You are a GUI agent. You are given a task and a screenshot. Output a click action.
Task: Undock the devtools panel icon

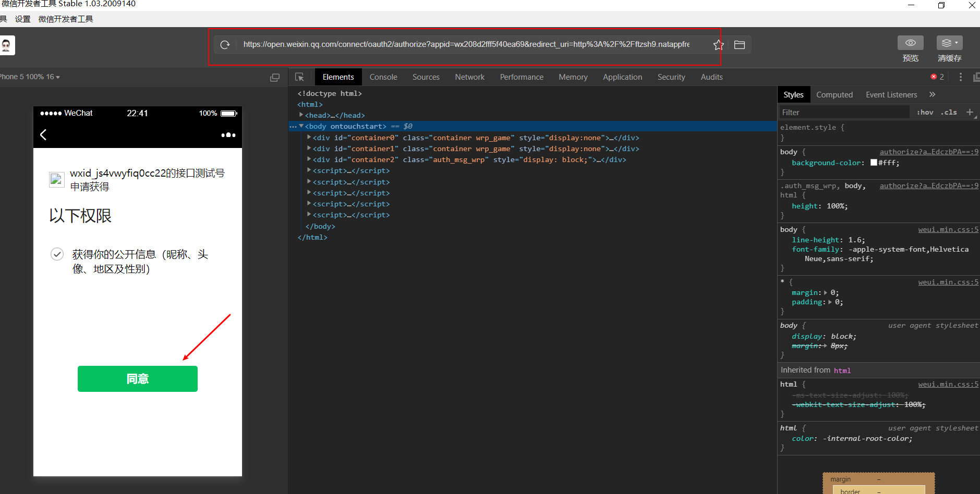click(976, 77)
